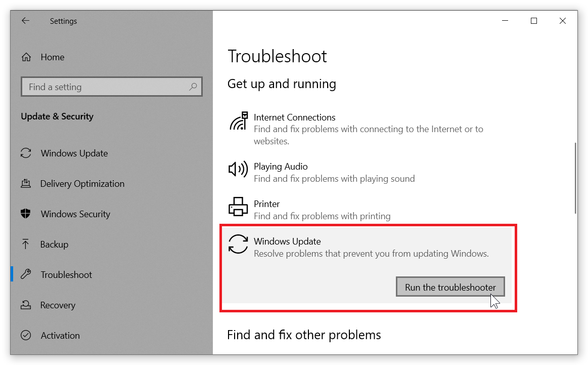
Task: Click the Backup up-arrow icon
Action: (x=26, y=244)
